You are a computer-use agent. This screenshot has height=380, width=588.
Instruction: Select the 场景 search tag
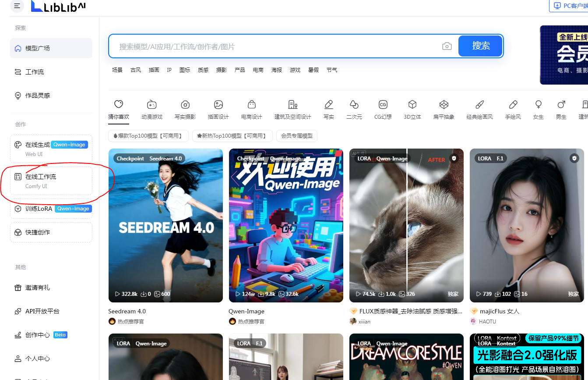click(x=117, y=70)
